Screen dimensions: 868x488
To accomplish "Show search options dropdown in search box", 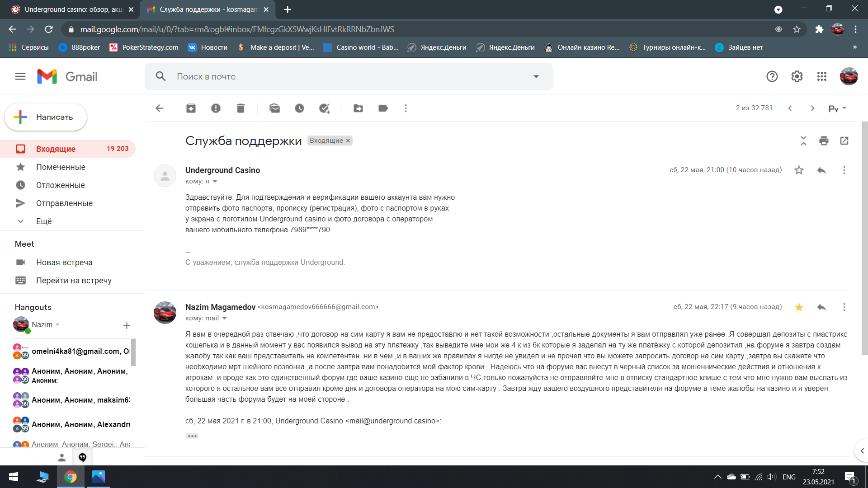I will [x=536, y=76].
